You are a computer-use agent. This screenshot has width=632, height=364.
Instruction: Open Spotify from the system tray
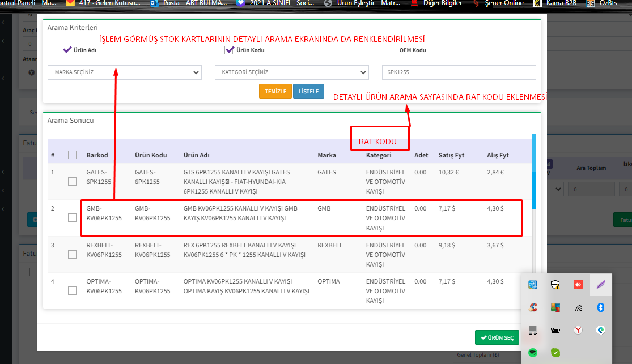tap(533, 353)
